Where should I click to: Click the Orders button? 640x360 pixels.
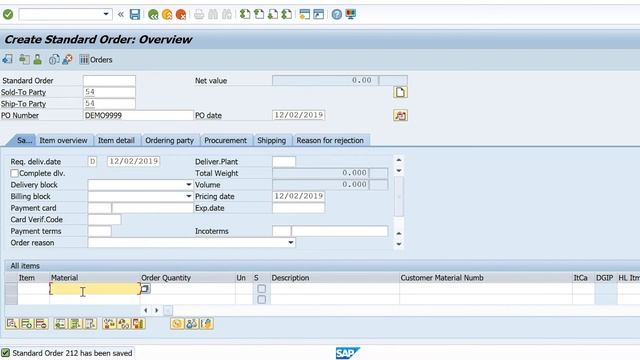tap(96, 60)
